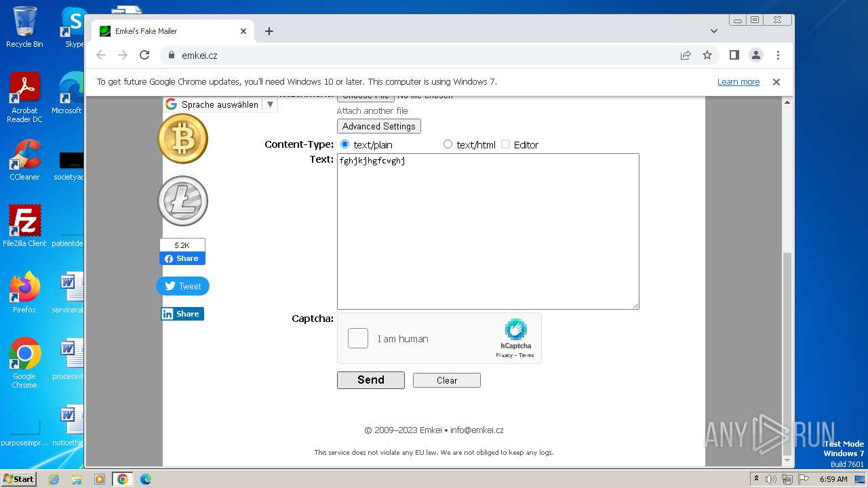
Task: Dismiss the Chrome update notification bar
Action: click(776, 82)
